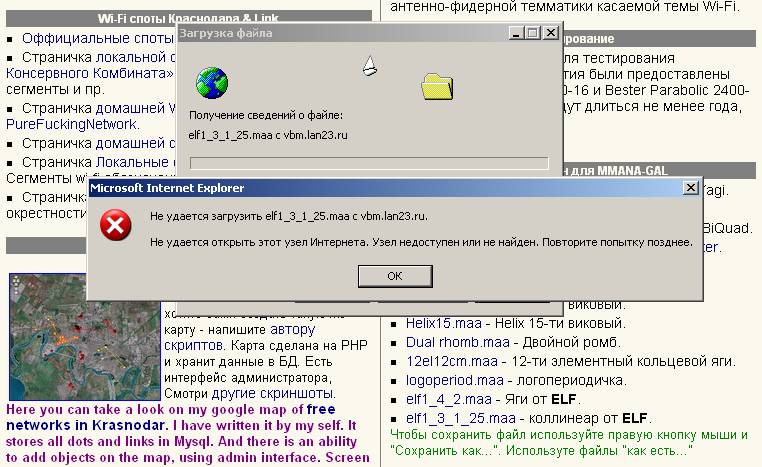This screenshot has height=467, width=762.
Task: Click the 'Получение сведений о файле:' label
Action: pos(266,116)
